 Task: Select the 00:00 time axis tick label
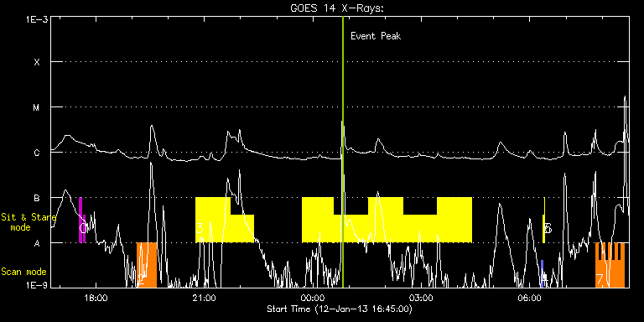click(x=313, y=299)
